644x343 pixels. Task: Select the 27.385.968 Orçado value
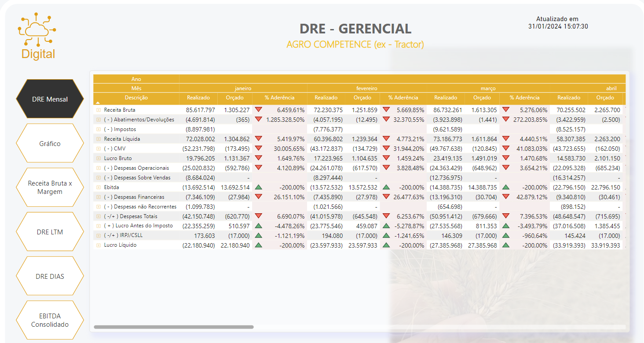482,245
